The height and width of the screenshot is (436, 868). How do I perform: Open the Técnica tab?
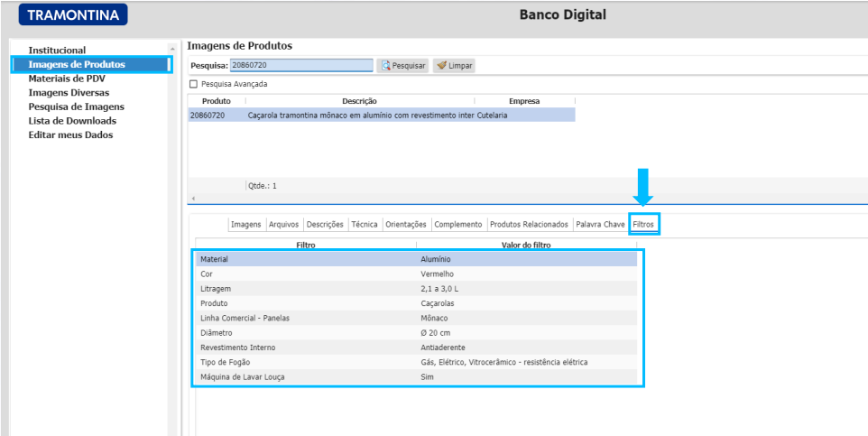365,225
